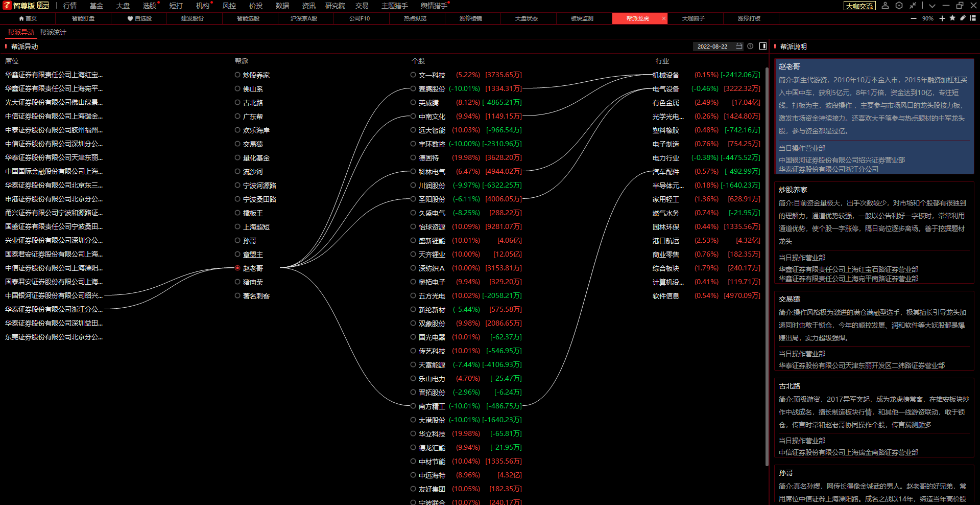
Task: Select the 上海超短 radio button
Action: coord(237,226)
